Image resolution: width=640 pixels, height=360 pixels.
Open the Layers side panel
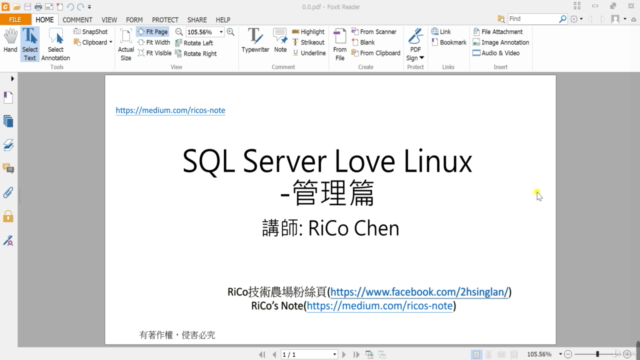(8, 145)
